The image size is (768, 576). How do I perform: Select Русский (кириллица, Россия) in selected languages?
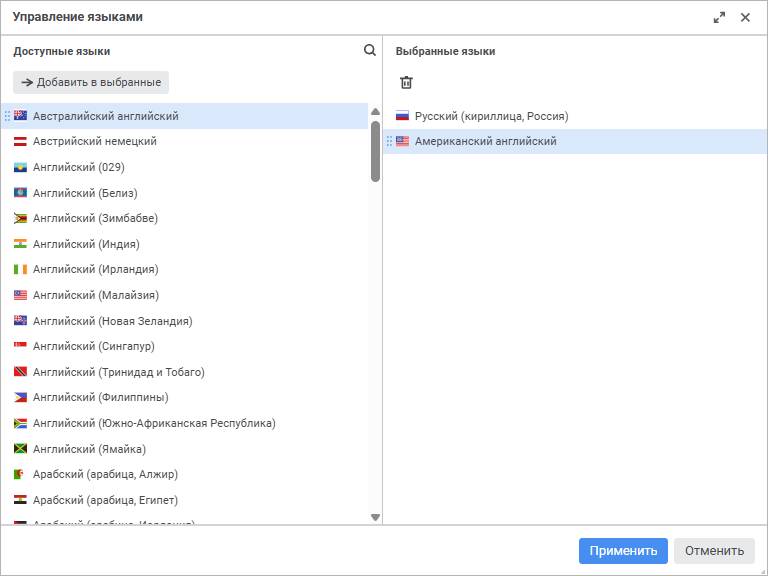tap(575, 116)
